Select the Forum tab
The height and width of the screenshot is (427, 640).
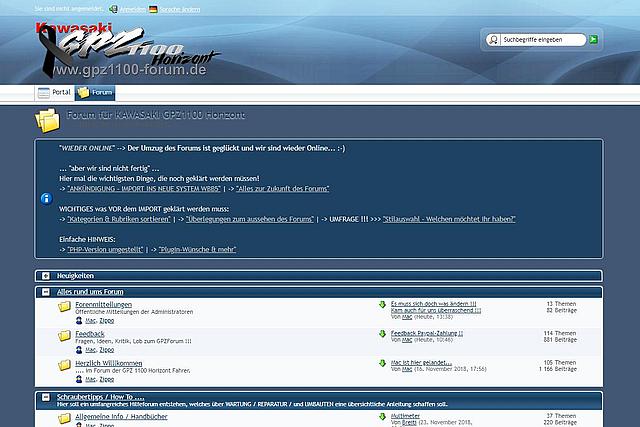(95, 93)
